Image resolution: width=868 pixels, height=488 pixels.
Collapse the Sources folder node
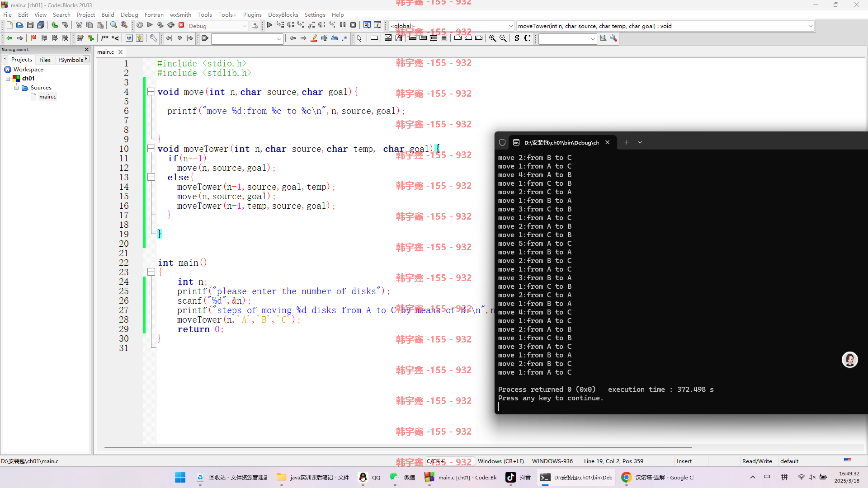tap(17, 88)
